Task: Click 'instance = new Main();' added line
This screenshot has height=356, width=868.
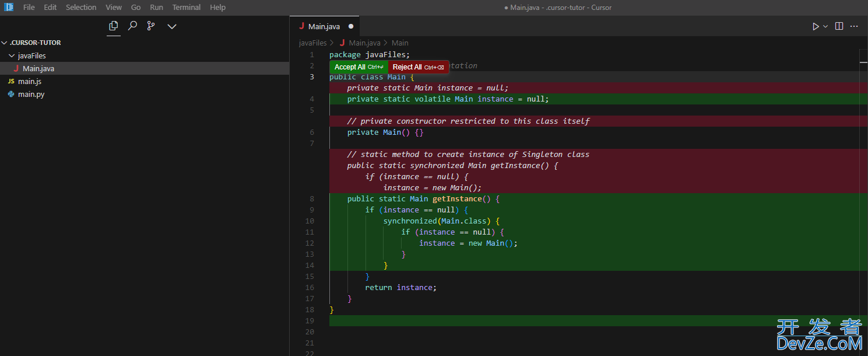Action: point(468,243)
